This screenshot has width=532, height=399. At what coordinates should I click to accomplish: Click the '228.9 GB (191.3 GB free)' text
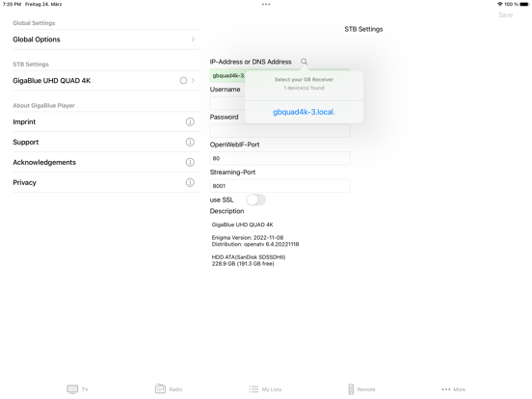pos(243,264)
